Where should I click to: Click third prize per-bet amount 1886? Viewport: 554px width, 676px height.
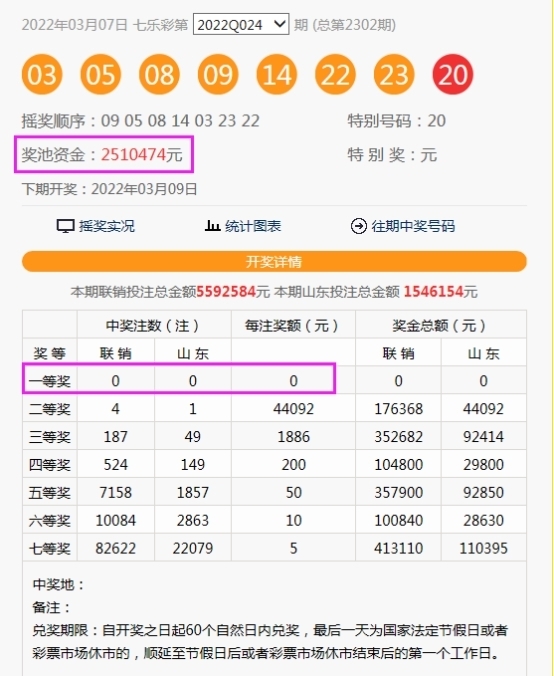point(294,437)
